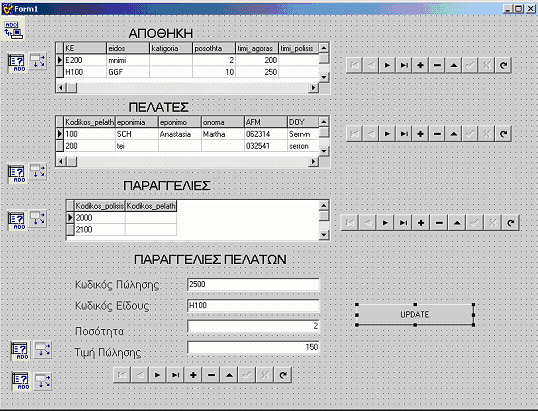Click the down arrow of the ΑΠΟΘΗΚΗ grid scrollbar
Image resolution: width=538 pixels, height=411 pixels.
coord(324,77)
